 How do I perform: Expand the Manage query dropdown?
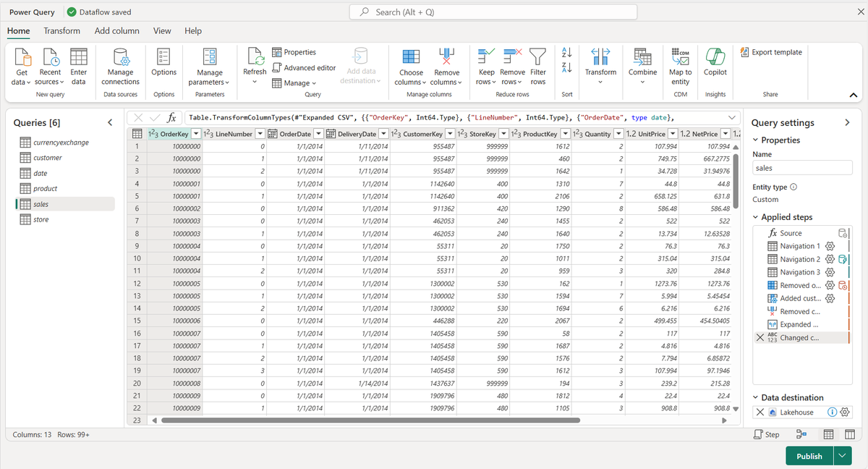pyautogui.click(x=294, y=83)
